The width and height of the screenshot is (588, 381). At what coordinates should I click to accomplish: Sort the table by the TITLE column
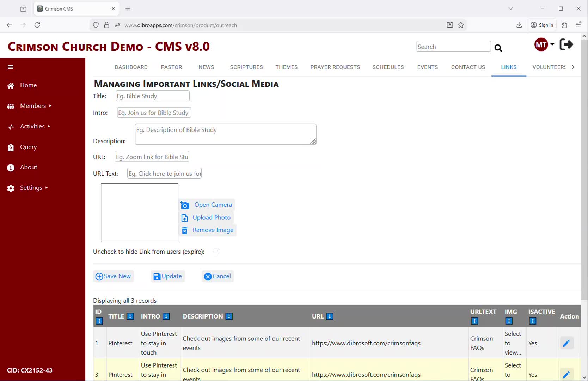pos(130,316)
